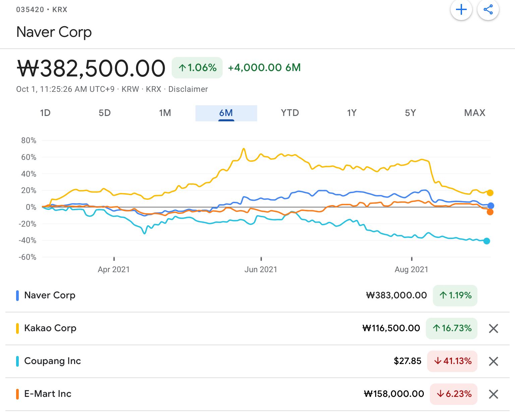Open the E-Mart Inc stock row
Screen dimensions: 515x420
click(257, 394)
